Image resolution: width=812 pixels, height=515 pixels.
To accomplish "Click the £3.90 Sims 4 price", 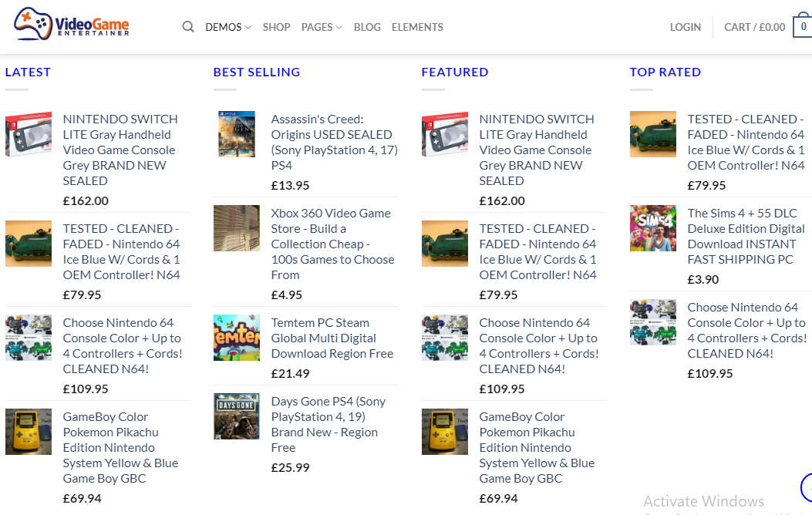I will click(x=703, y=280).
